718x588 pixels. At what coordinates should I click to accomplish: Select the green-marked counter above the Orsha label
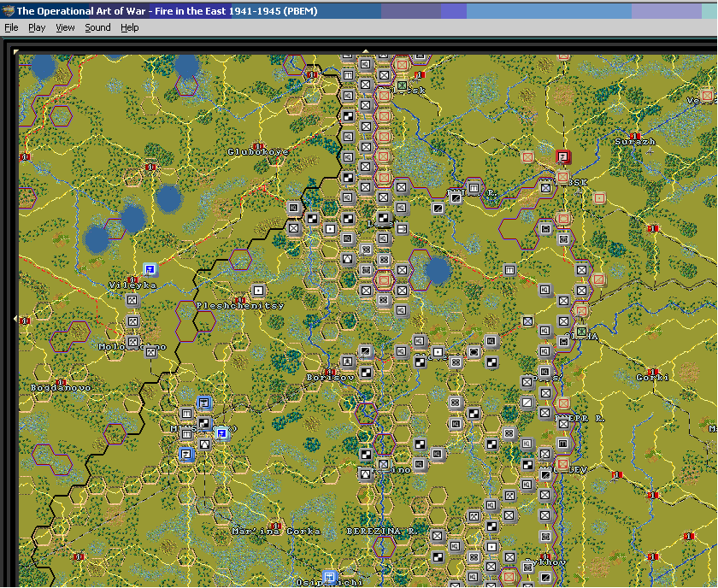(x=581, y=331)
